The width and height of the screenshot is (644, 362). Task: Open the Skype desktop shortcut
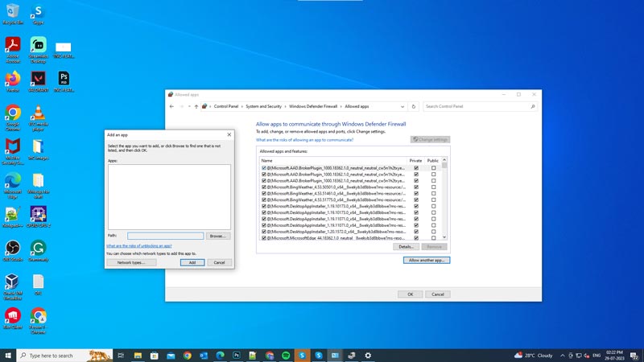38,14
